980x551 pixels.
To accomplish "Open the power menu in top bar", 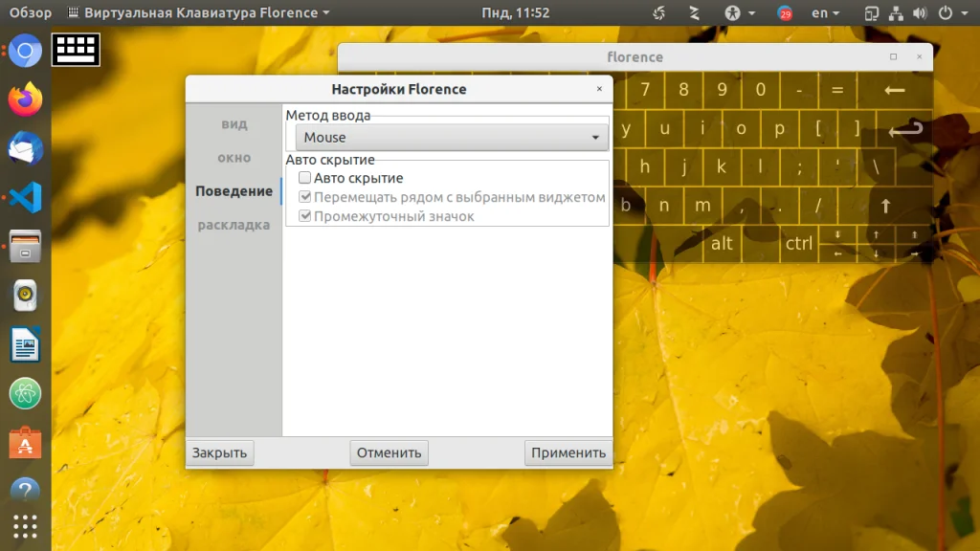I will pyautogui.click(x=952, y=12).
